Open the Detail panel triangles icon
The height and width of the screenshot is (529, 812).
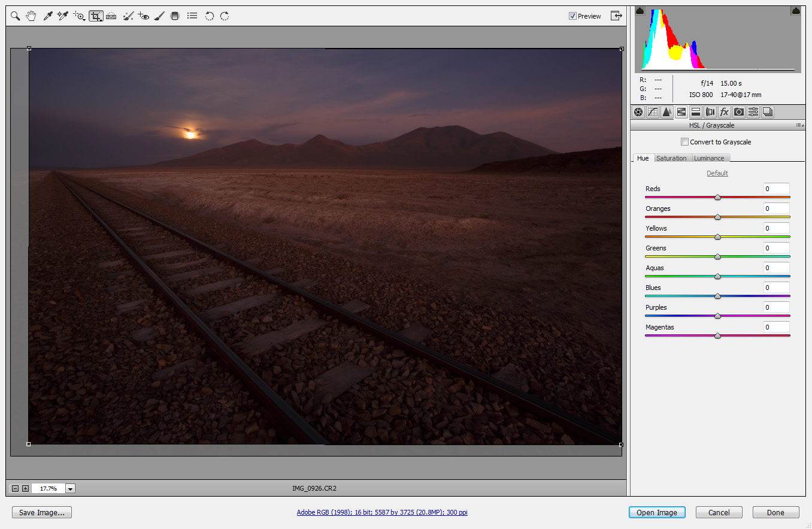667,112
